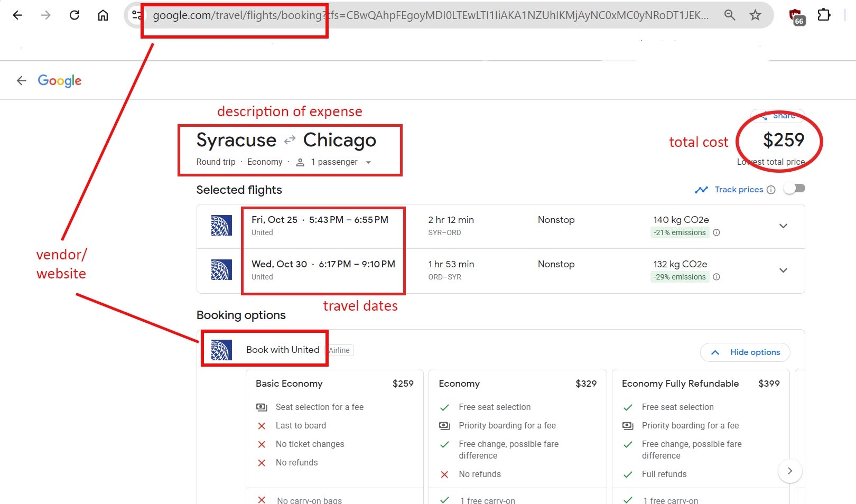Expand the Wed, Oct 30 flight details

tap(783, 270)
